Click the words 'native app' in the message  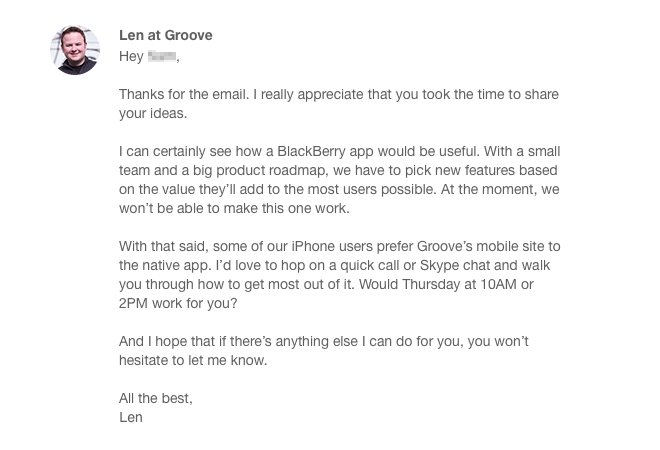tap(165, 266)
